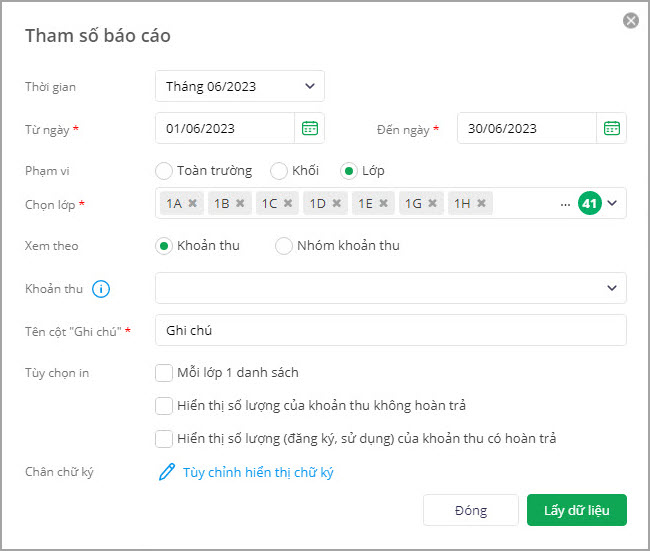Image resolution: width=650 pixels, height=551 pixels.
Task: Click the pencil icon for signature customization
Action: click(167, 472)
